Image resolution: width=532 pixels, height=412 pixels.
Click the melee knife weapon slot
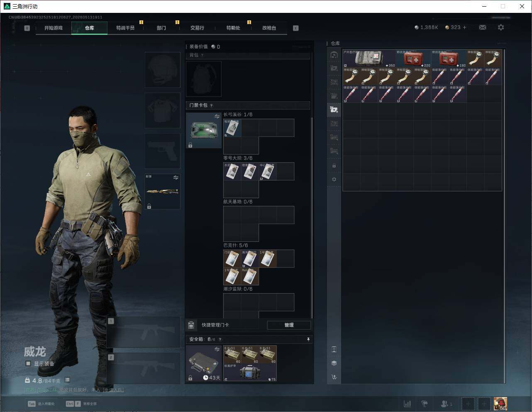pyautogui.click(x=162, y=191)
